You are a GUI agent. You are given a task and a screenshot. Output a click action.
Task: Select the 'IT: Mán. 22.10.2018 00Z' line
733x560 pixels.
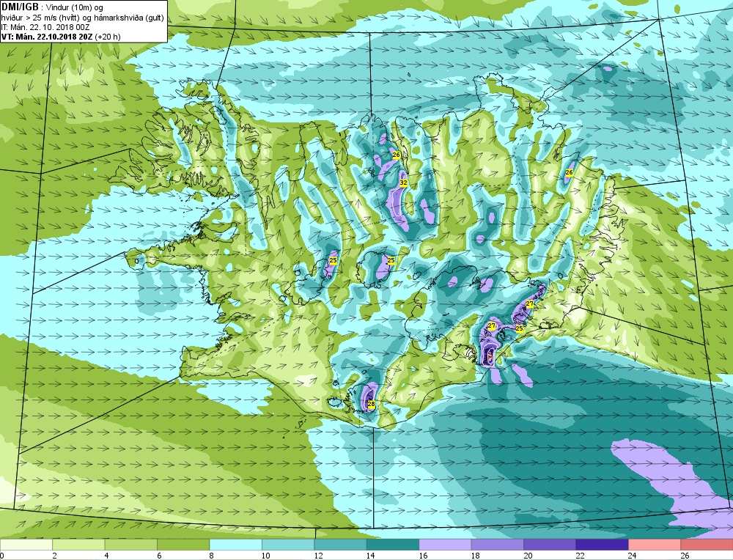(45, 27)
